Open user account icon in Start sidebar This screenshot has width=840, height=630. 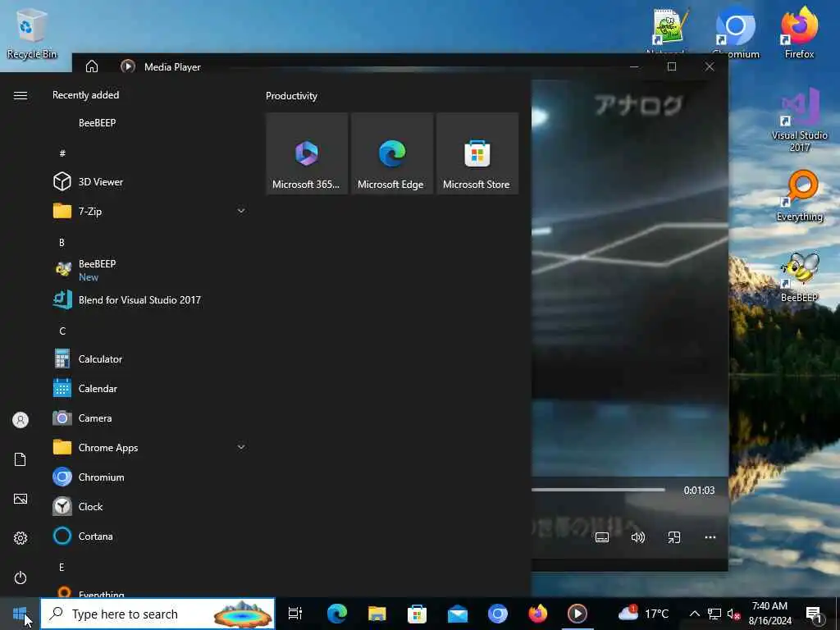(x=21, y=419)
